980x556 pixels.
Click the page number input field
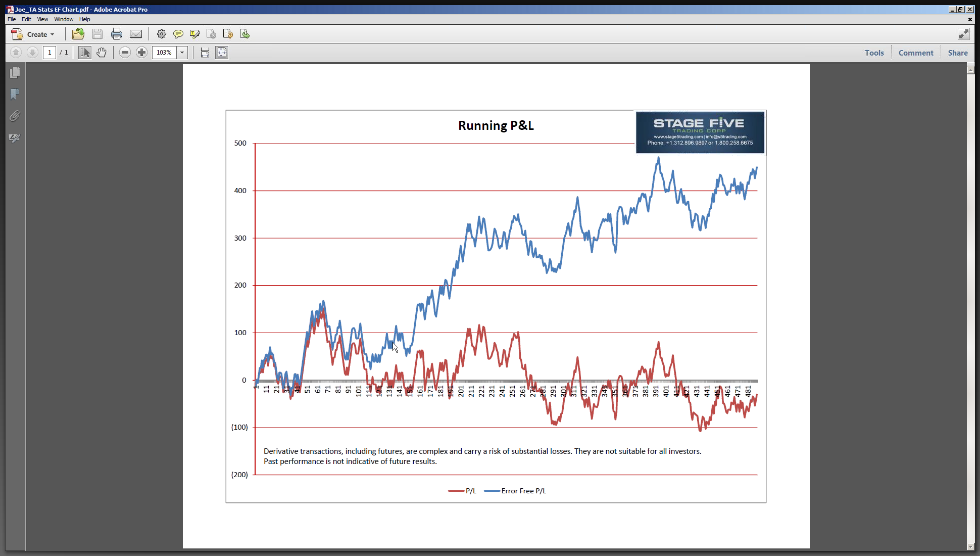pyautogui.click(x=50, y=53)
